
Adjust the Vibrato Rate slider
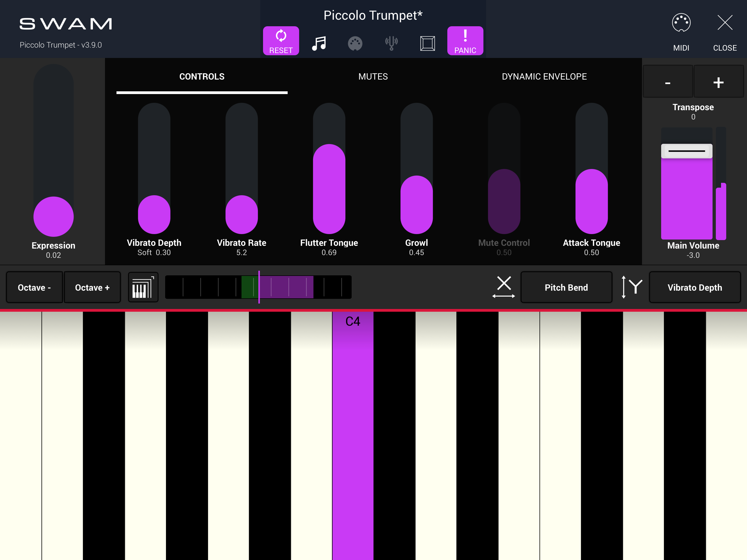tap(241, 168)
